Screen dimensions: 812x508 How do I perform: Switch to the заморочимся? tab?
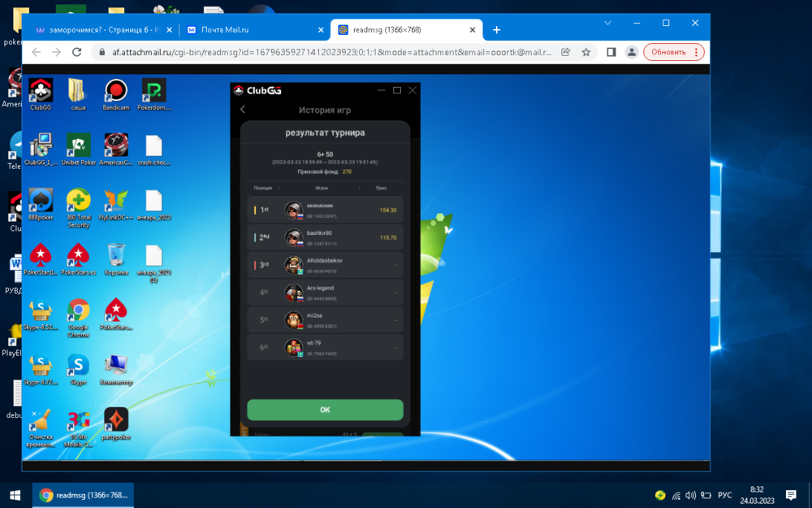click(101, 30)
